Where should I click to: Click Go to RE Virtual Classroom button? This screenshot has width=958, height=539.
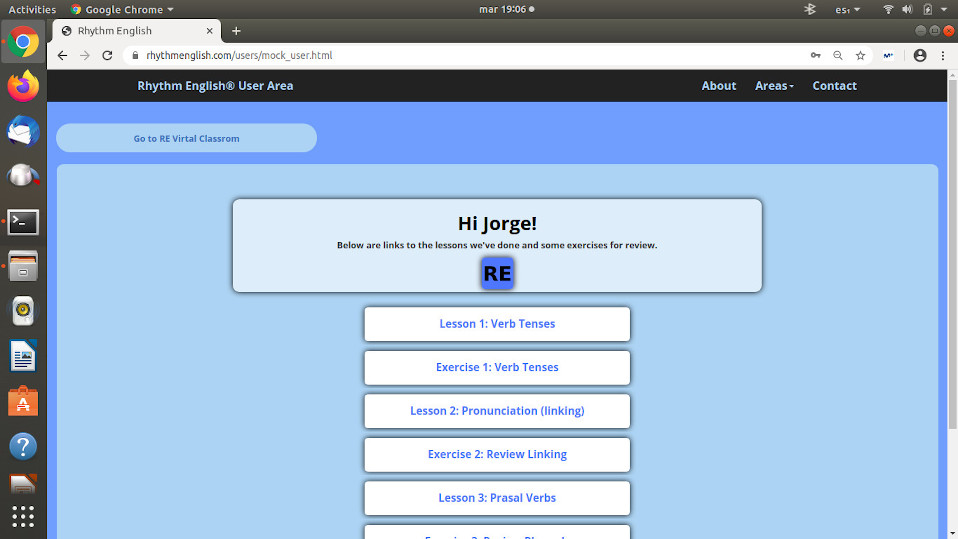[187, 138]
